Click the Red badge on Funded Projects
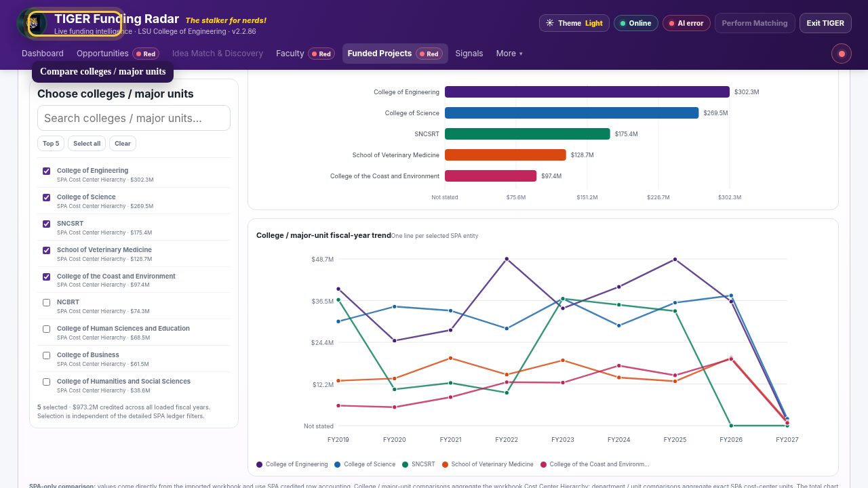This screenshot has width=868, height=488. point(429,54)
